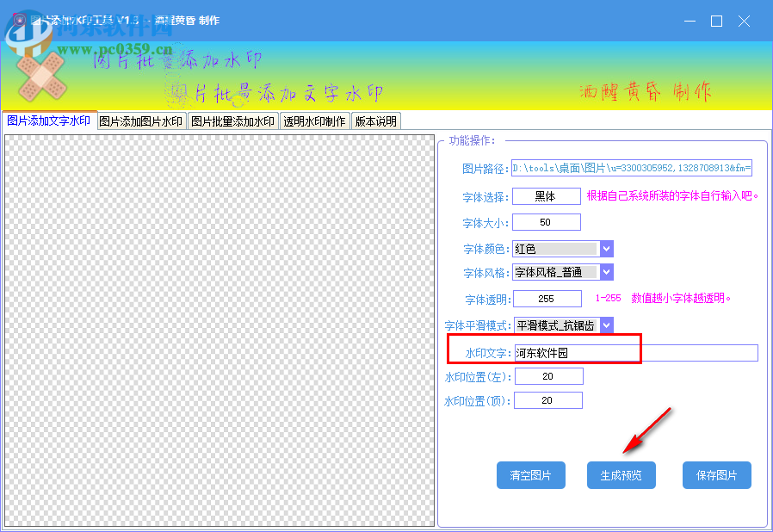This screenshot has height=532, width=773.
Task: Click the 保存图片 save button
Action: 716,474
